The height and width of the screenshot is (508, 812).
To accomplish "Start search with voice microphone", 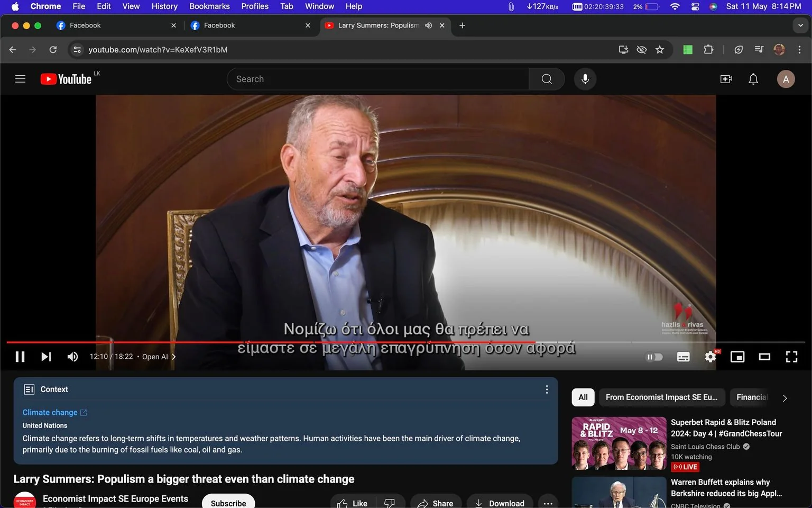I will (585, 79).
